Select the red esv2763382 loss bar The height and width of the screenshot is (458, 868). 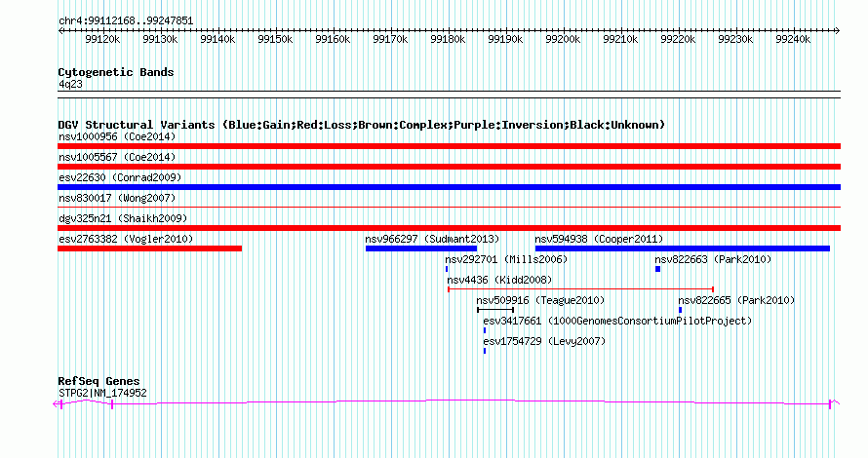149,248
